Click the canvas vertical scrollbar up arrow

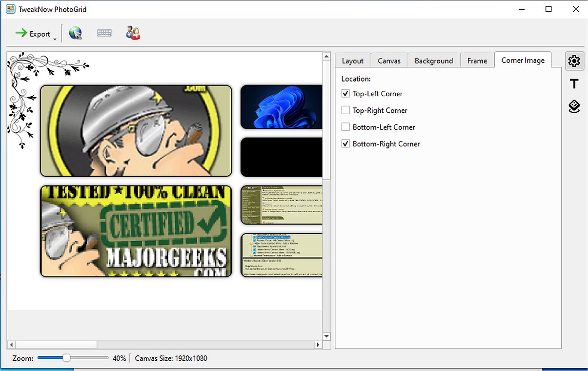click(x=326, y=57)
